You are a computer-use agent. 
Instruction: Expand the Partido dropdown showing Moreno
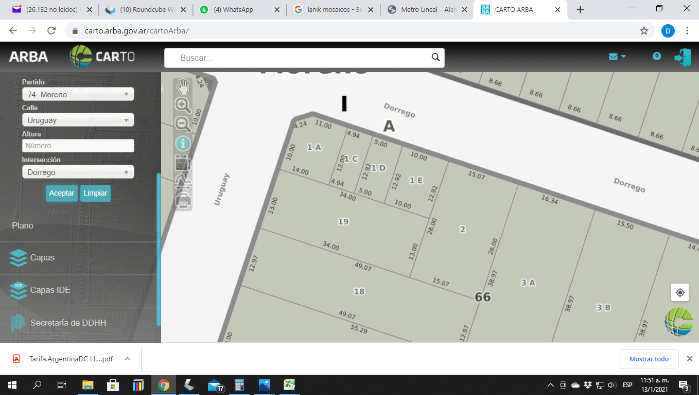tap(78, 94)
